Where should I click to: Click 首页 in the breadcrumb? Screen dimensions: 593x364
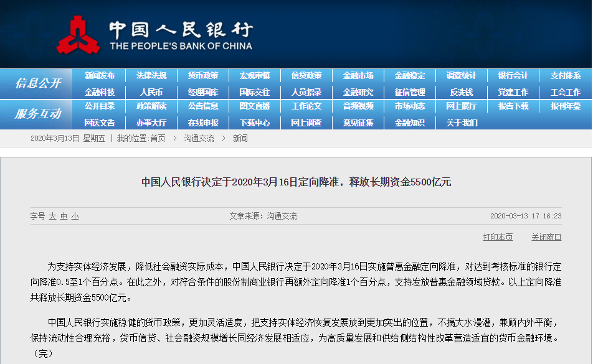click(x=158, y=138)
